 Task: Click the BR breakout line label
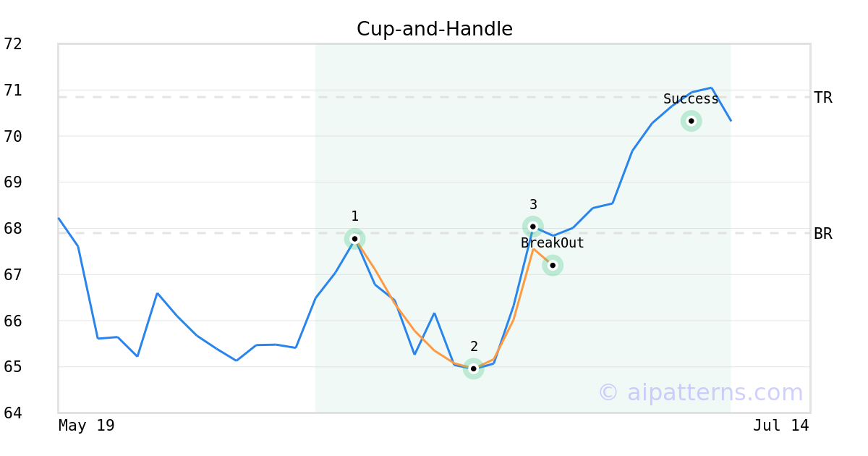coord(823,234)
